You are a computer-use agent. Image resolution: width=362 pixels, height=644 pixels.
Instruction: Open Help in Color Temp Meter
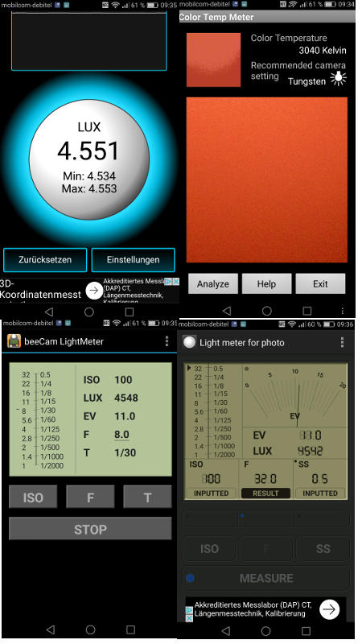[266, 284]
